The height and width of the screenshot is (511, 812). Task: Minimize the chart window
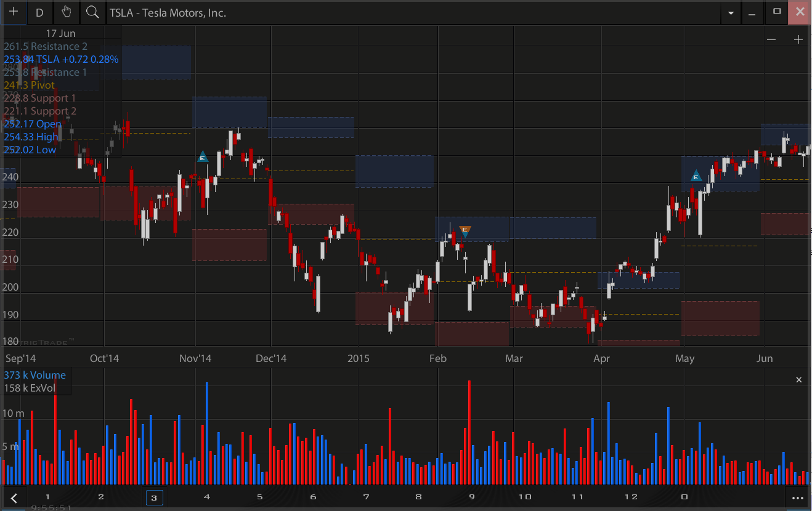click(752, 12)
